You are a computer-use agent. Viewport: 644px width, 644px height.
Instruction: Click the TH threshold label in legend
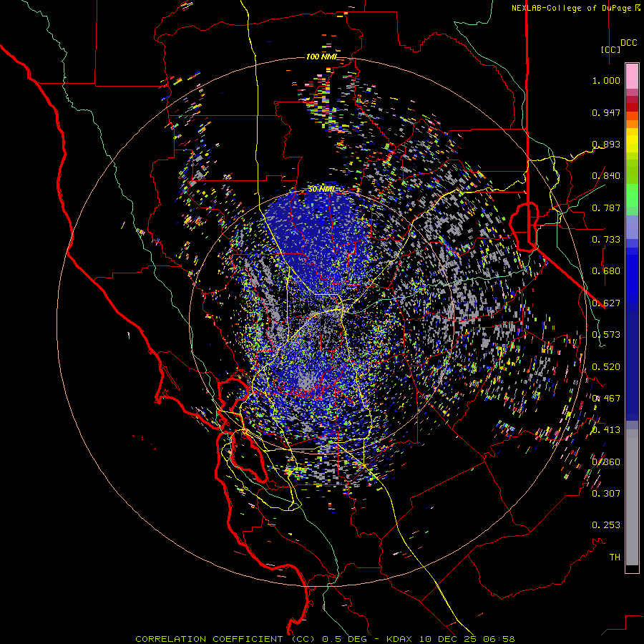[x=615, y=557]
